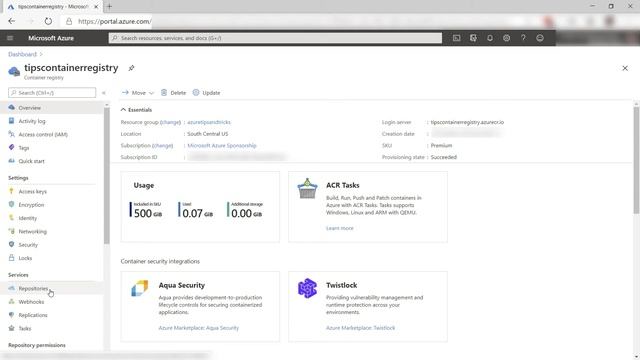Image resolution: width=640 pixels, height=360 pixels.
Task: Click the Encryption shield icon
Action: (x=11, y=204)
